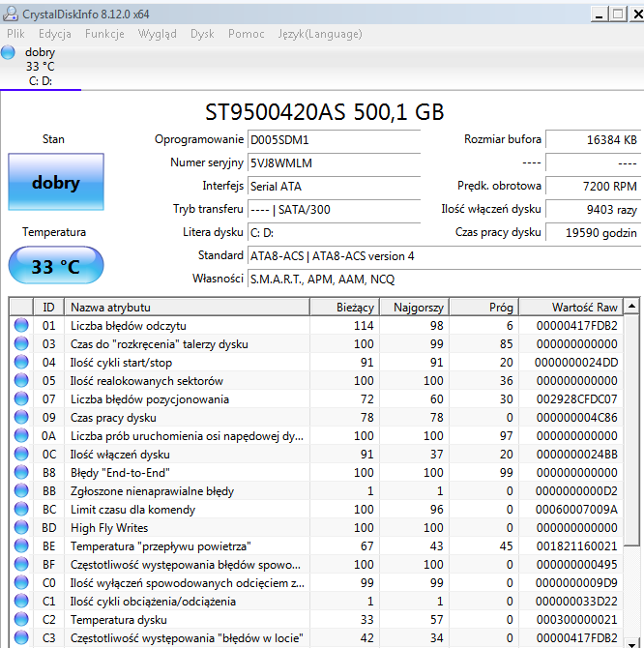
Task: Select row 'High Fly Writes'
Action: click(316, 527)
